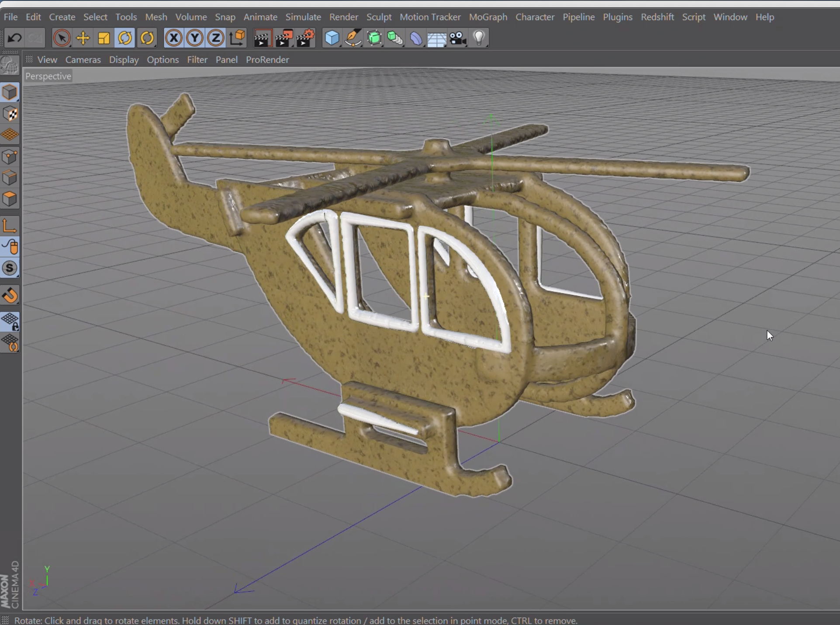Switch the coordinate system icon
840x625 pixels.
pyautogui.click(x=237, y=38)
